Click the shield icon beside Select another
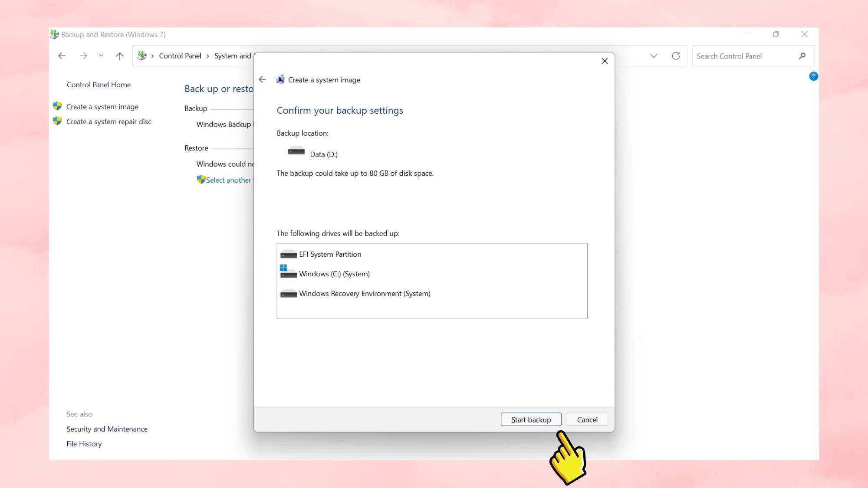This screenshot has width=868, height=488. click(201, 179)
